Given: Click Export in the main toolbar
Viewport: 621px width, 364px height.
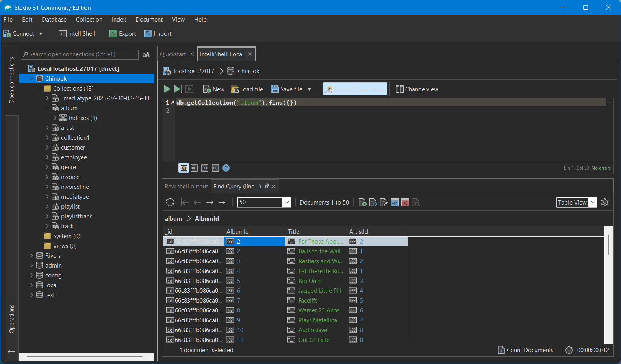Looking at the screenshot, I should 122,34.
